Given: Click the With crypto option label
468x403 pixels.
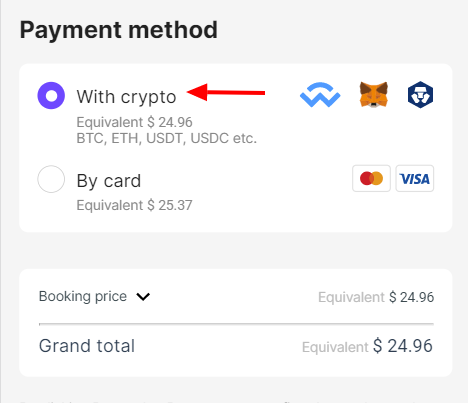Looking at the screenshot, I should tap(126, 97).
